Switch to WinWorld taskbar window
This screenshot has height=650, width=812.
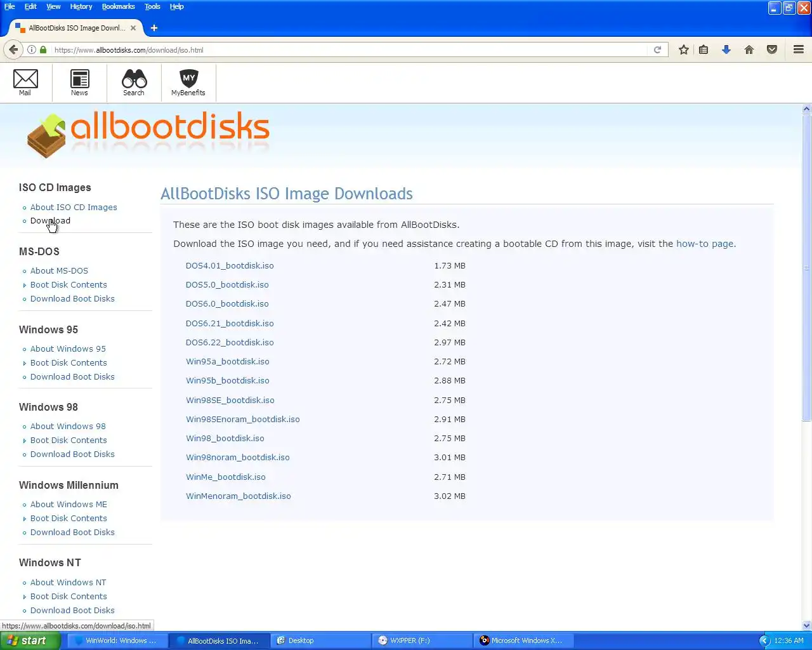(x=117, y=640)
